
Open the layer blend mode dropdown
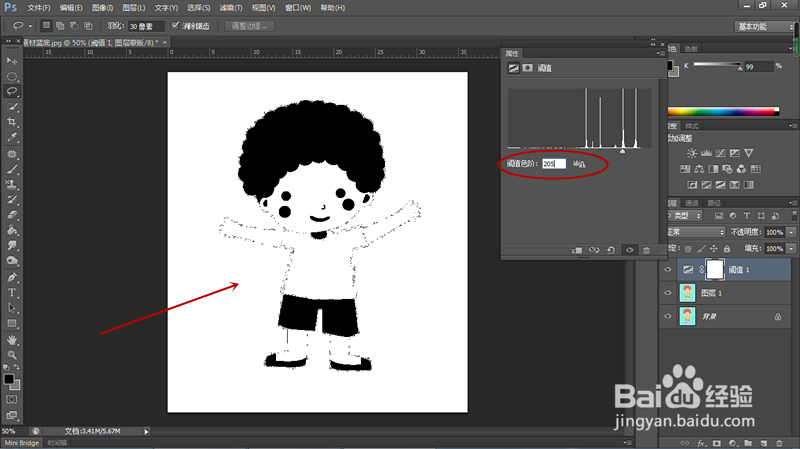(695, 232)
